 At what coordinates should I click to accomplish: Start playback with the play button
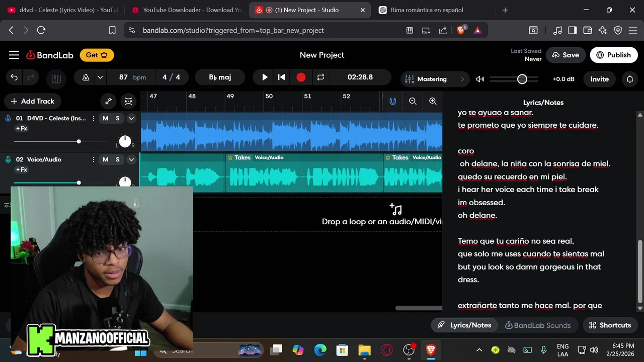coord(265,77)
